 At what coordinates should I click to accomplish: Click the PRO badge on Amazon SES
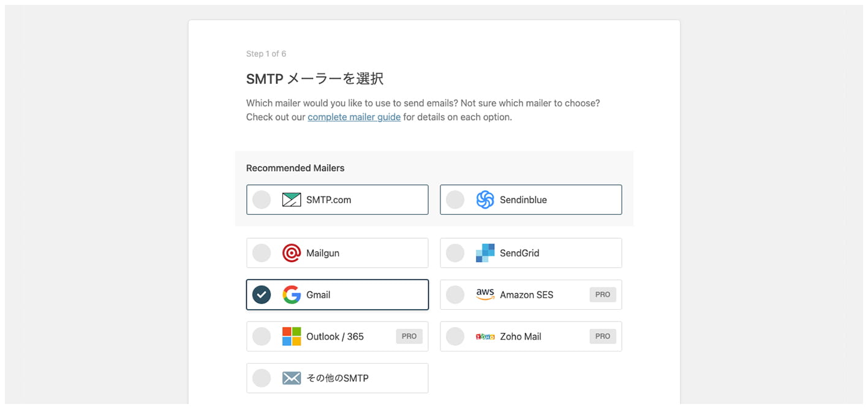[603, 295]
